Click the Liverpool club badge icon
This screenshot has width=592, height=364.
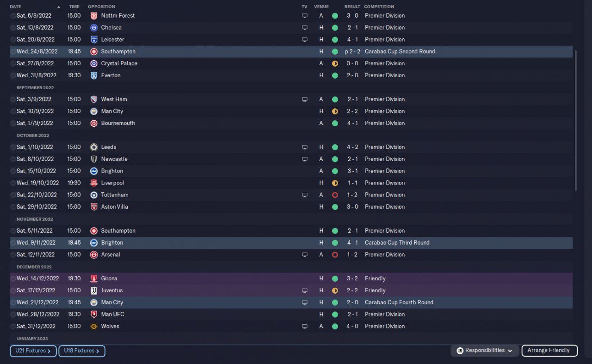click(93, 183)
